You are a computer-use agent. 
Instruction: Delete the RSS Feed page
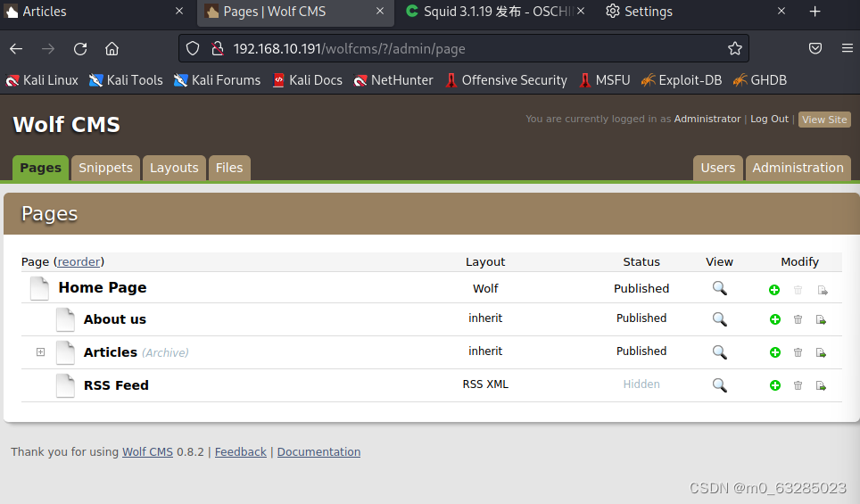click(x=798, y=385)
